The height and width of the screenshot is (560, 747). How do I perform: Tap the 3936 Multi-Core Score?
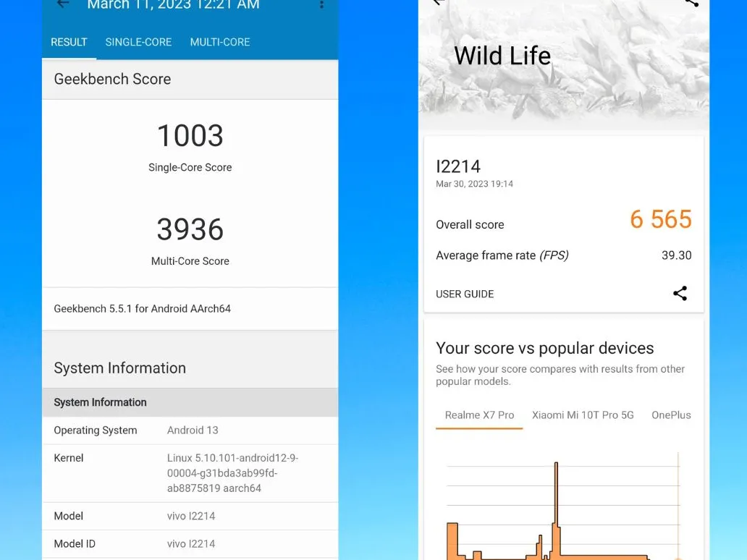[190, 230]
